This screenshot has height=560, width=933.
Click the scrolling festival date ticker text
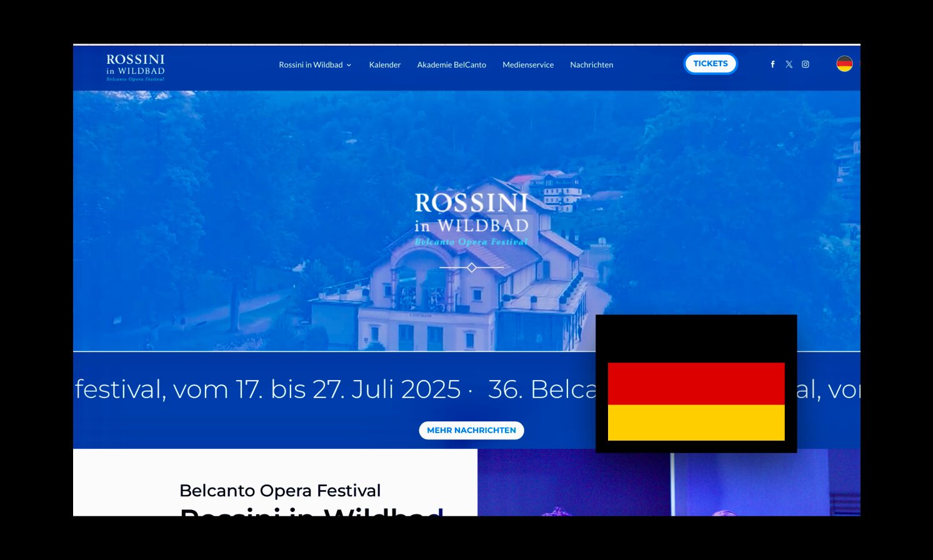tap(466, 389)
